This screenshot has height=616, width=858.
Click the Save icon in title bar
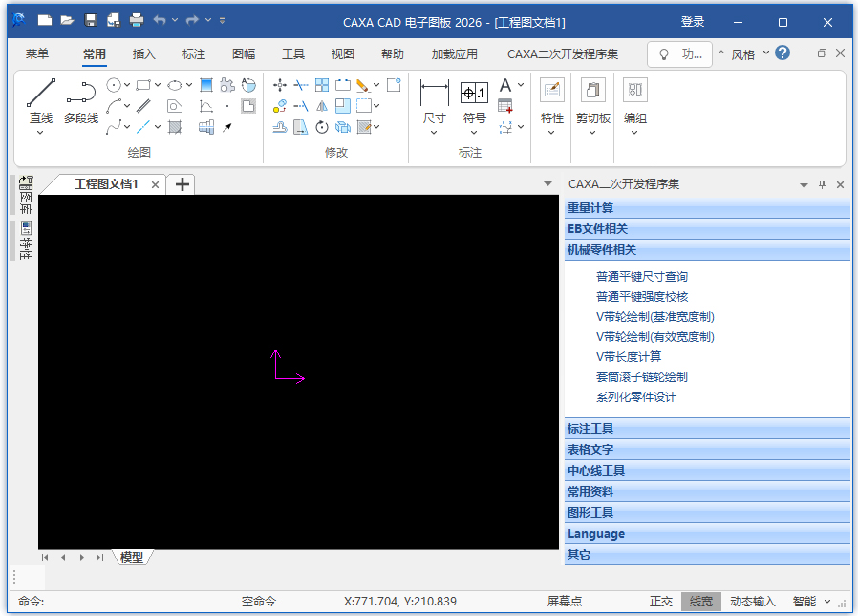(x=90, y=20)
